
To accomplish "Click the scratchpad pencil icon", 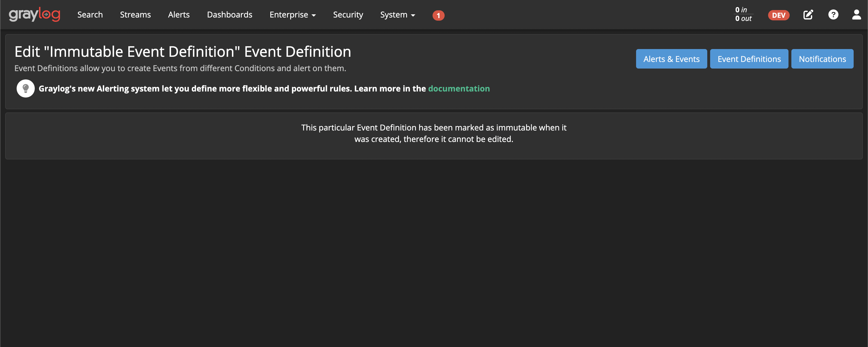I will tap(808, 14).
